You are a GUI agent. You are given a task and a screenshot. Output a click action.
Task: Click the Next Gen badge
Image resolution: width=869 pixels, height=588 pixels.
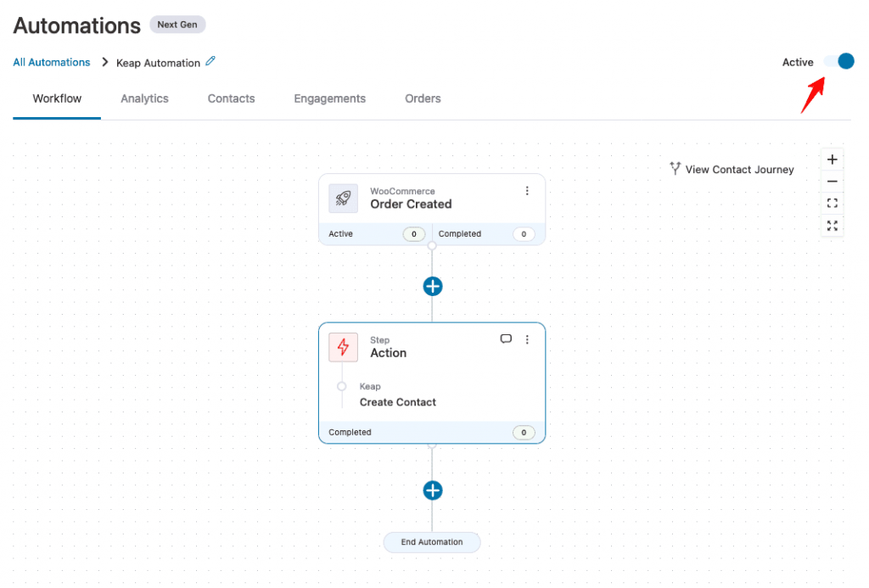(x=177, y=25)
